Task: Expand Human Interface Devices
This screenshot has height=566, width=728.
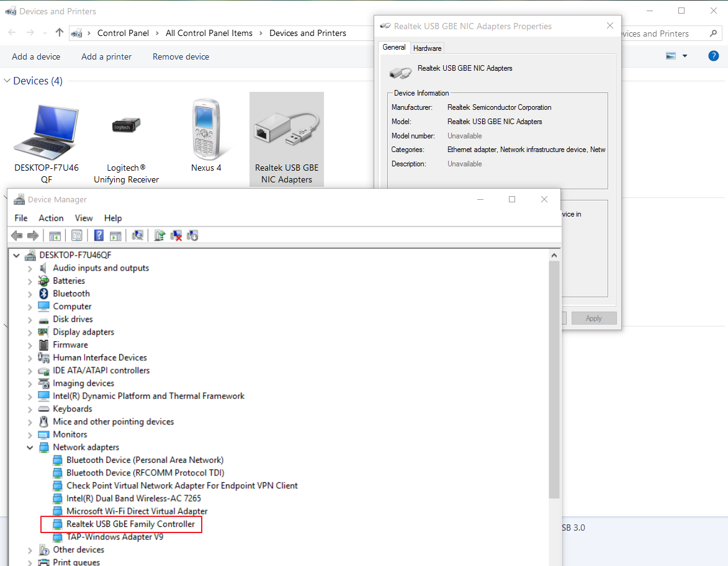Action: 30,358
